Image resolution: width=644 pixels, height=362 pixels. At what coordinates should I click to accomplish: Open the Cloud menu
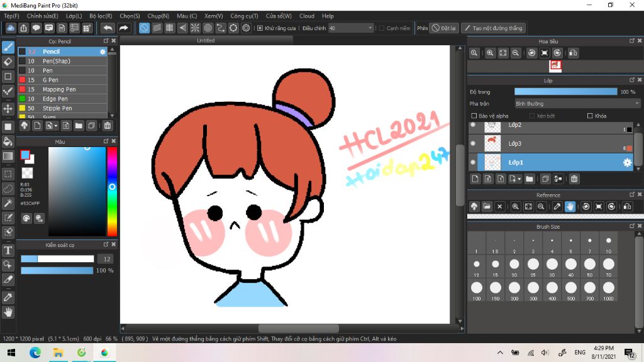(x=307, y=16)
